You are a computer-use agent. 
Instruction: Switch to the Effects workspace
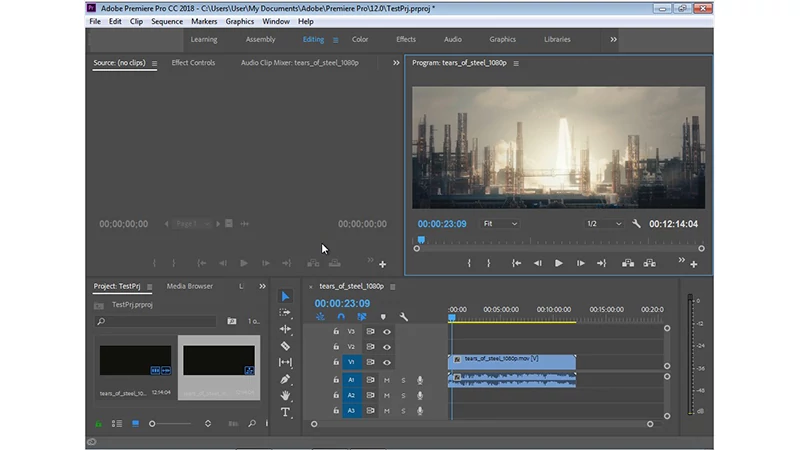(x=406, y=39)
